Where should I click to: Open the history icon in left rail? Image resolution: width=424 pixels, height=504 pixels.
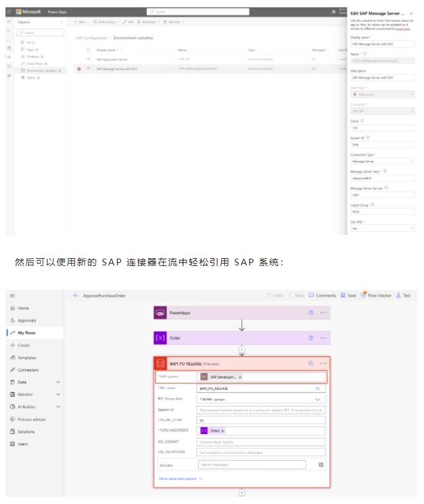[x=9, y=66]
